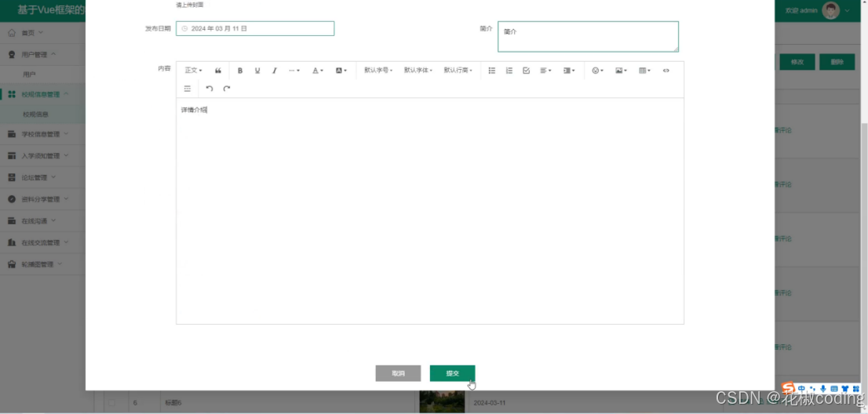Open the 默认行高 line height dropdown
Image resolution: width=868 pixels, height=414 pixels.
point(458,71)
